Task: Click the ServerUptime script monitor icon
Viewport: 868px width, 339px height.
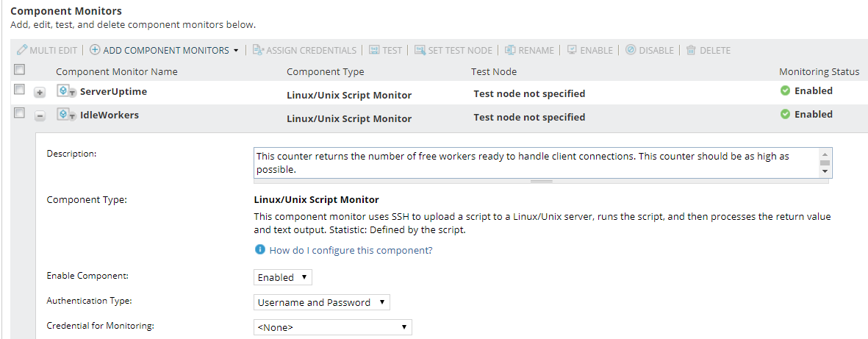Action: 67,92
